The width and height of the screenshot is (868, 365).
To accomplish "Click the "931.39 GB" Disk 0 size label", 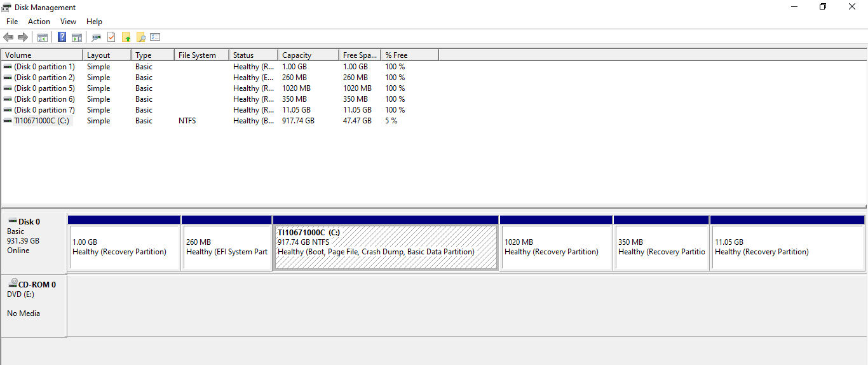I will coord(23,241).
